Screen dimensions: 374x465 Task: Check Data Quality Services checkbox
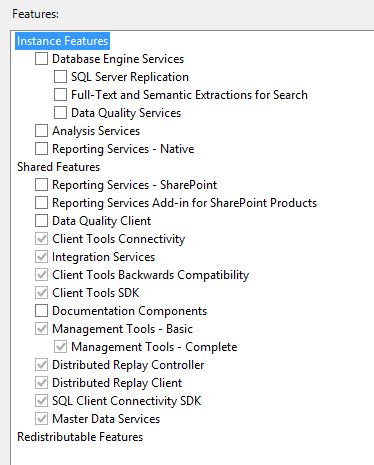point(60,113)
